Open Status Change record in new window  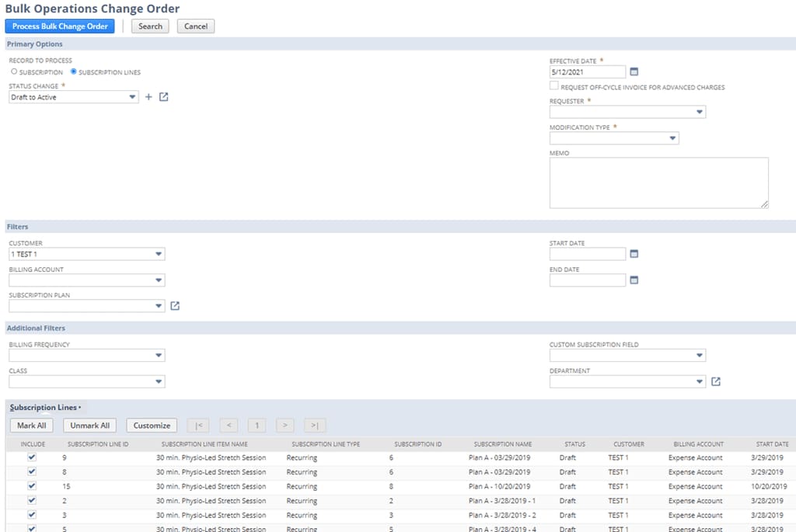[x=163, y=97]
